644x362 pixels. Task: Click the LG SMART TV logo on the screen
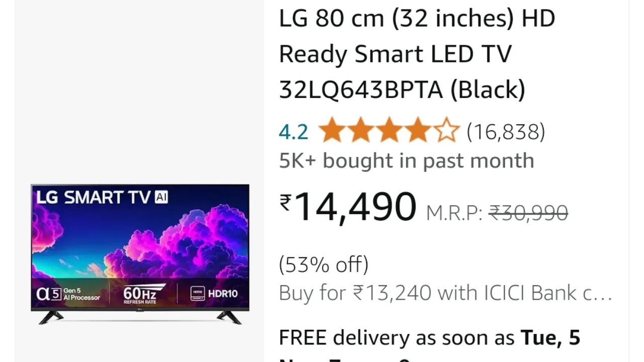click(x=93, y=197)
